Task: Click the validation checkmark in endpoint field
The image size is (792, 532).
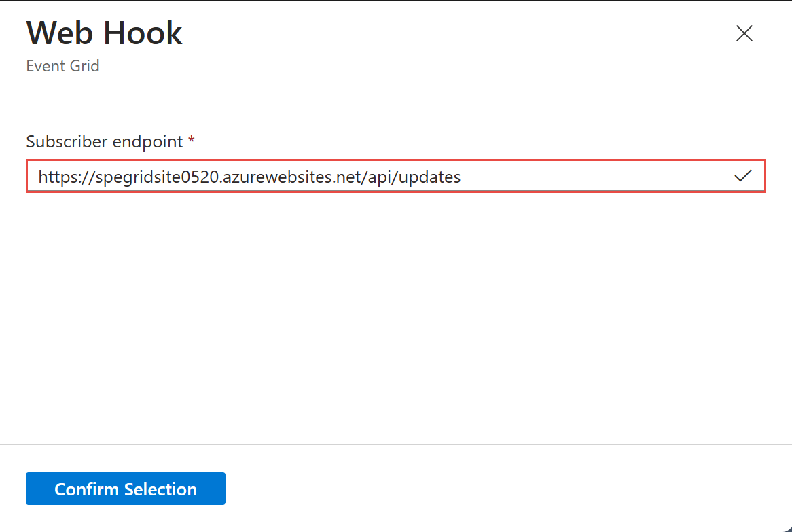Action: 743,177
